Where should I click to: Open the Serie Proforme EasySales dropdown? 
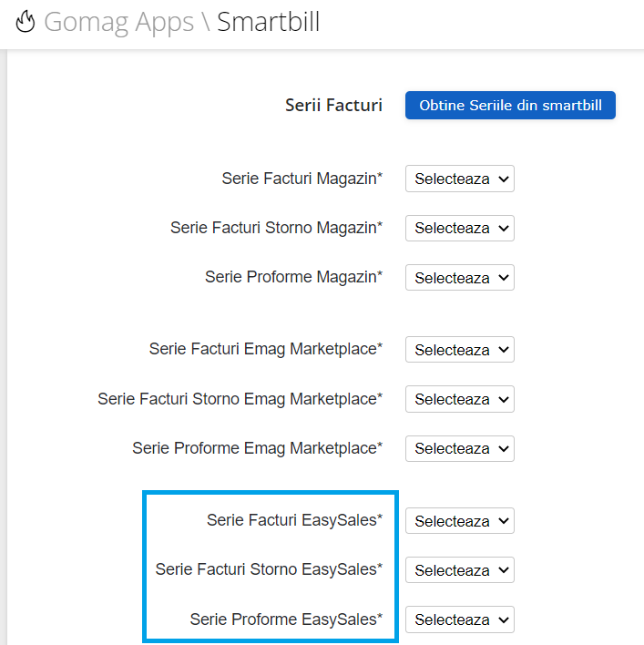(460, 619)
